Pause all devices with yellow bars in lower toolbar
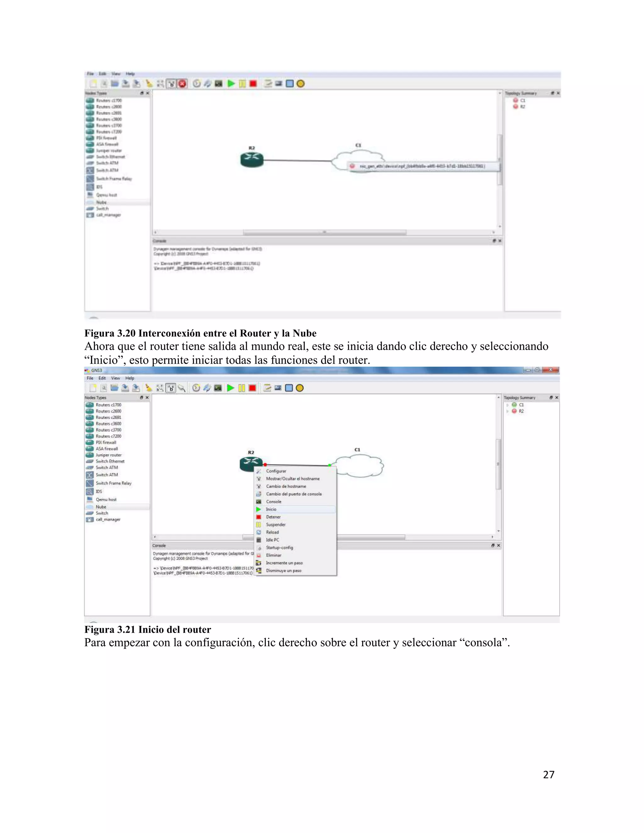This screenshot has height=833, width=644. tap(241, 388)
